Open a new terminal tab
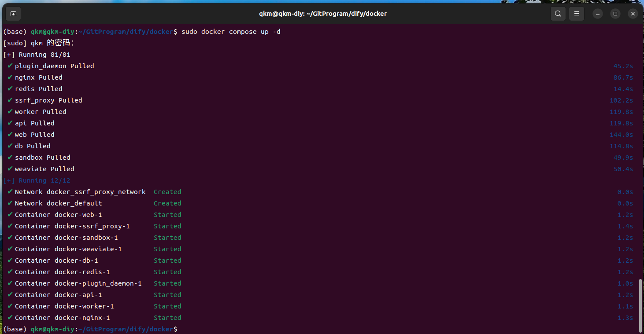Image resolution: width=644 pixels, height=334 pixels. (x=13, y=14)
